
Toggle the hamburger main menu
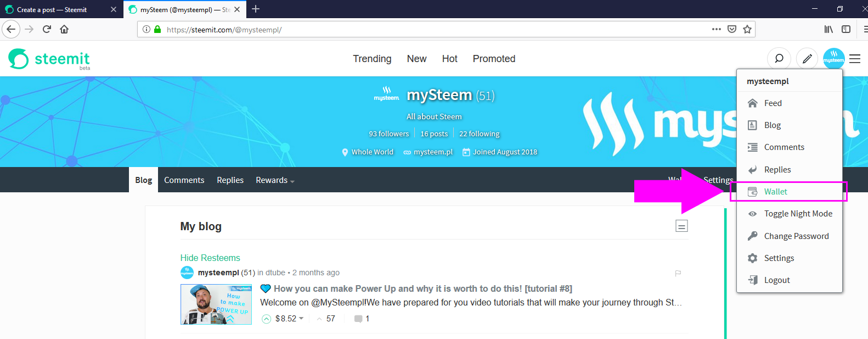[x=855, y=58]
